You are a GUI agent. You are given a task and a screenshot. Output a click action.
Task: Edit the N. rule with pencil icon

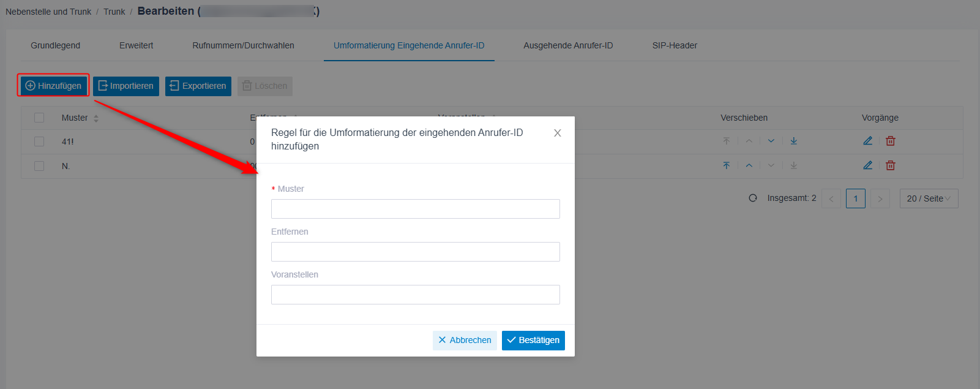click(867, 165)
